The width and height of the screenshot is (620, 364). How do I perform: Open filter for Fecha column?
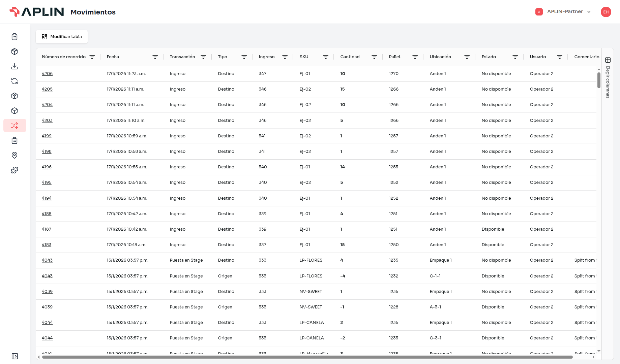(x=155, y=57)
